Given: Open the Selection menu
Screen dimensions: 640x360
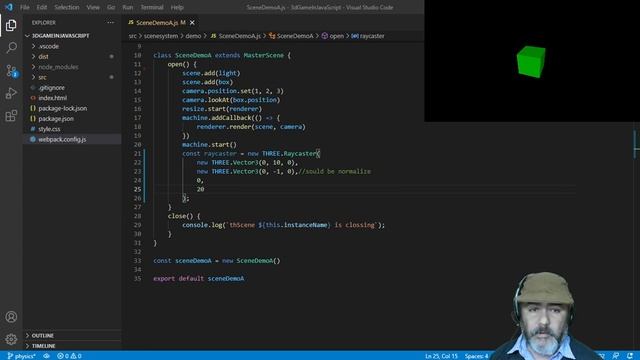Looking at the screenshot, I should 67,7.
